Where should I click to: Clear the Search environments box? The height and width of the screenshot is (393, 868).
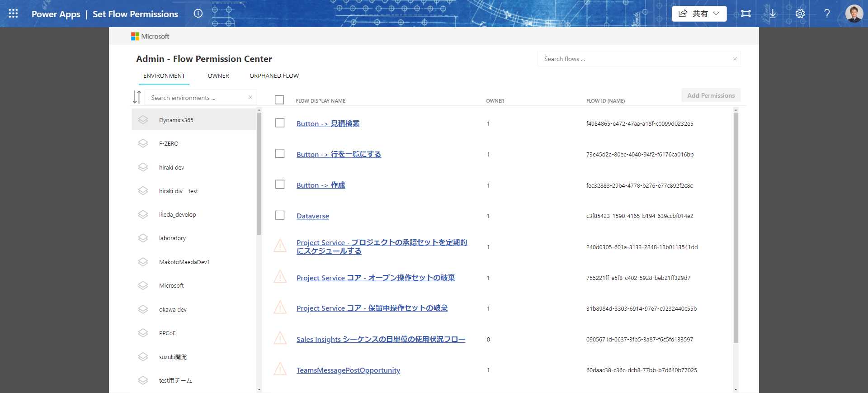click(x=250, y=97)
